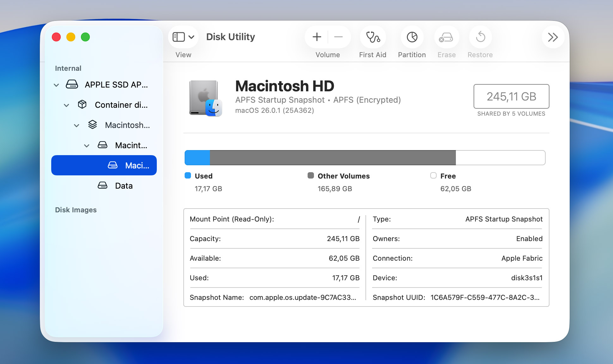Image resolution: width=613 pixels, height=364 pixels.
Task: Open the Partition pie chart tool
Action: pyautogui.click(x=412, y=37)
